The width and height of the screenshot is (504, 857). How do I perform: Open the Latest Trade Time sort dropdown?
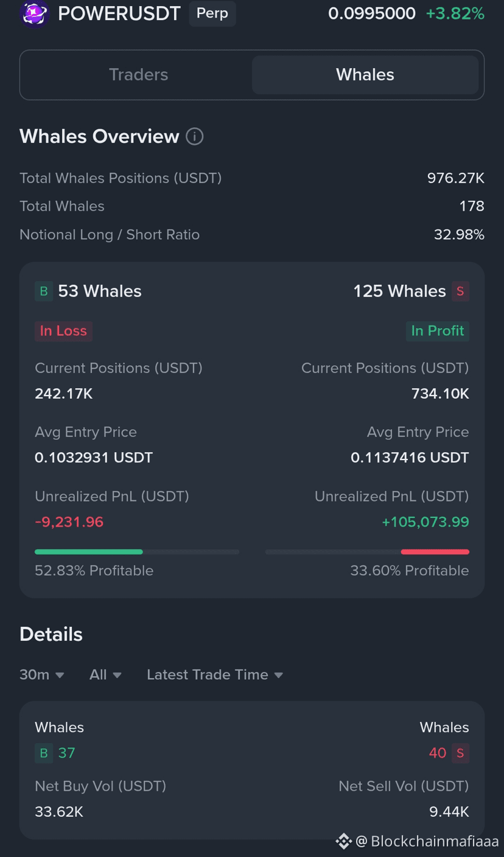(215, 674)
